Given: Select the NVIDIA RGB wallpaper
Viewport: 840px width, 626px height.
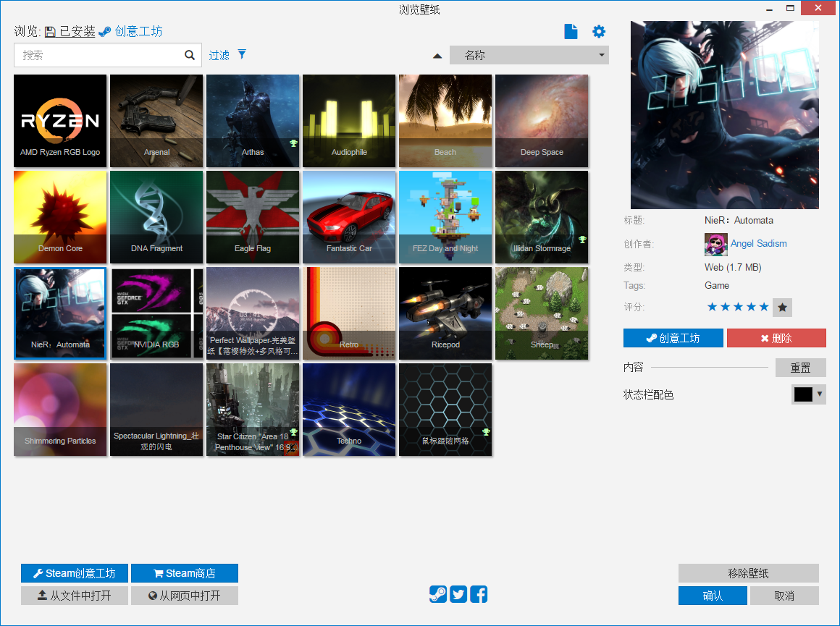Looking at the screenshot, I should (x=156, y=314).
